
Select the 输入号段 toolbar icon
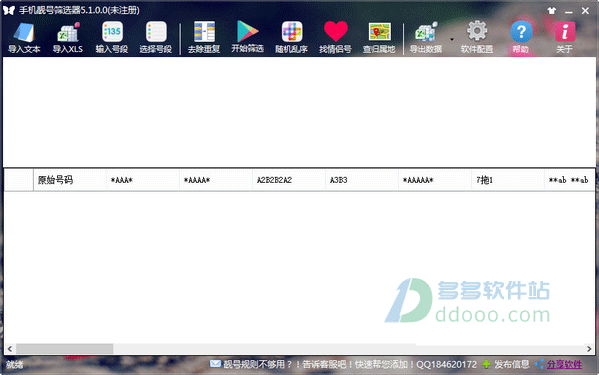(112, 37)
